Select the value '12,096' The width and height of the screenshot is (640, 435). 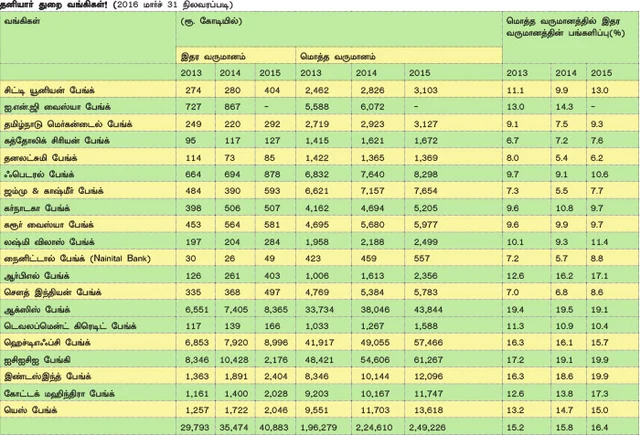(429, 377)
